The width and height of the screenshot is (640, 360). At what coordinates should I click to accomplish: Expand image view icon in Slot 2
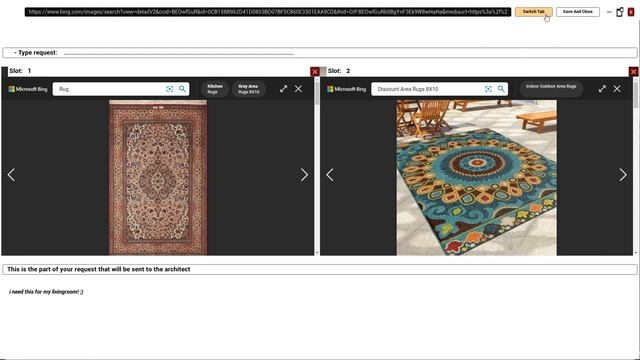[602, 89]
